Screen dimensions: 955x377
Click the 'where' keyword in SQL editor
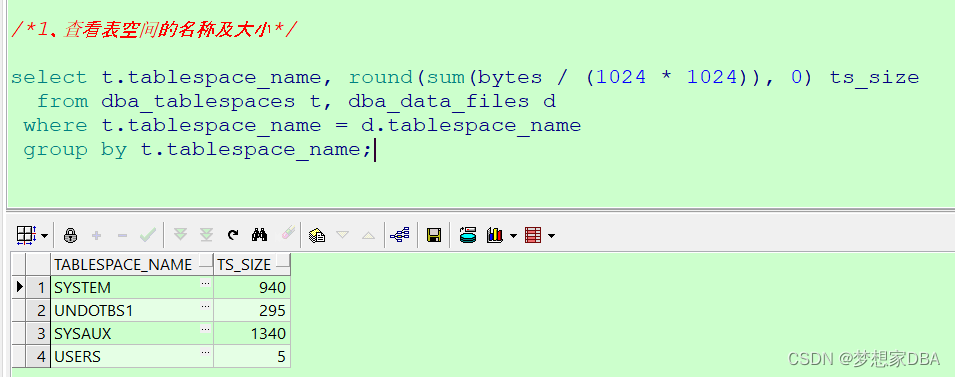[x=55, y=125]
